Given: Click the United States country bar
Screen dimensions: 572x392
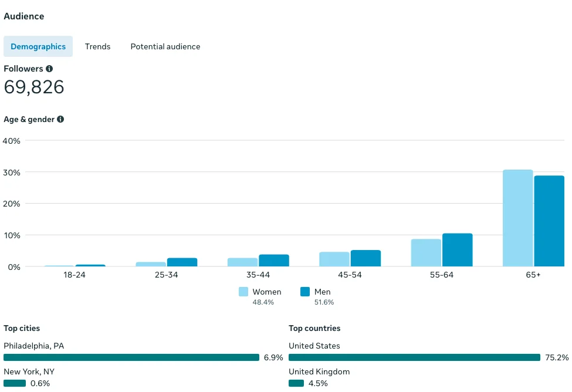Looking at the screenshot, I should 414,357.
